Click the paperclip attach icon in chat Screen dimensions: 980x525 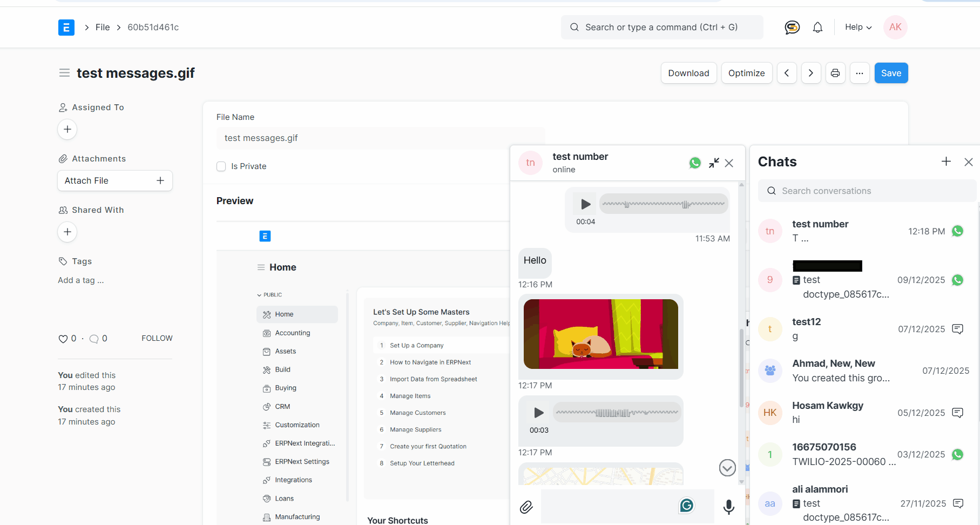526,507
